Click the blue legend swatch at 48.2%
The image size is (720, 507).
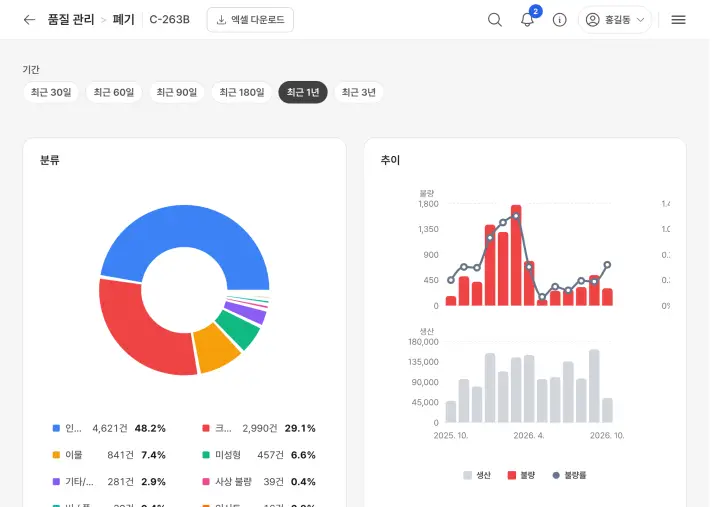tap(56, 428)
